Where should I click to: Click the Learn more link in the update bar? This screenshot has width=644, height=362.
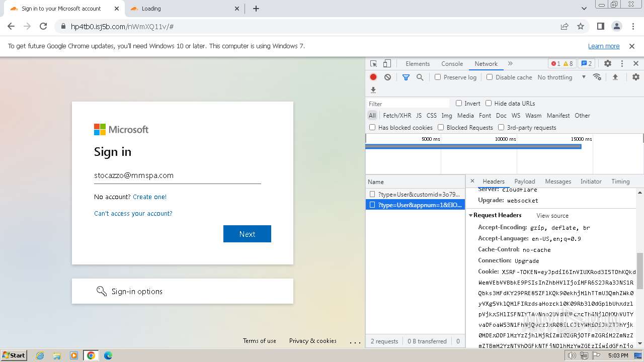click(x=604, y=46)
